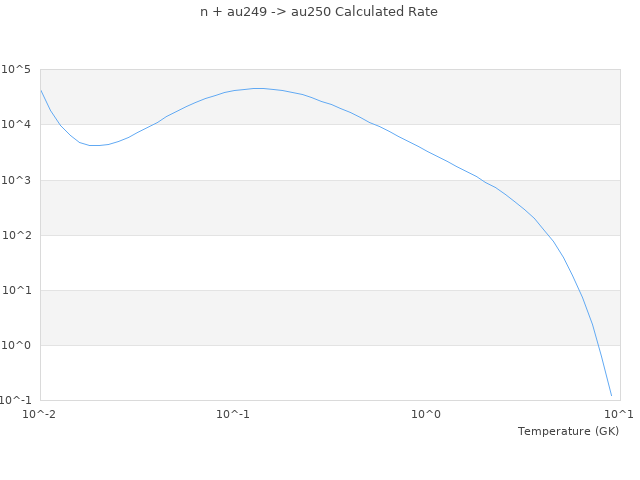Select the 10^3 y-axis tick label

(17, 180)
